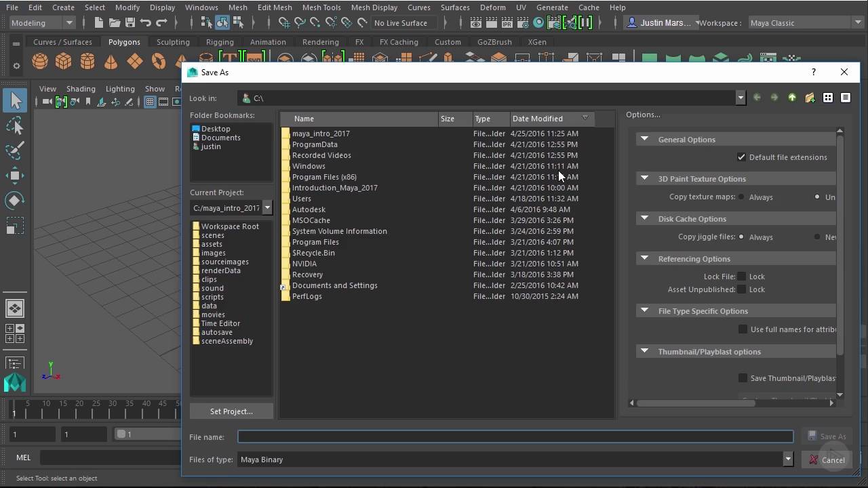868x488 pixels.
Task: Click the Save Scene disk icon
Action: (x=130, y=23)
